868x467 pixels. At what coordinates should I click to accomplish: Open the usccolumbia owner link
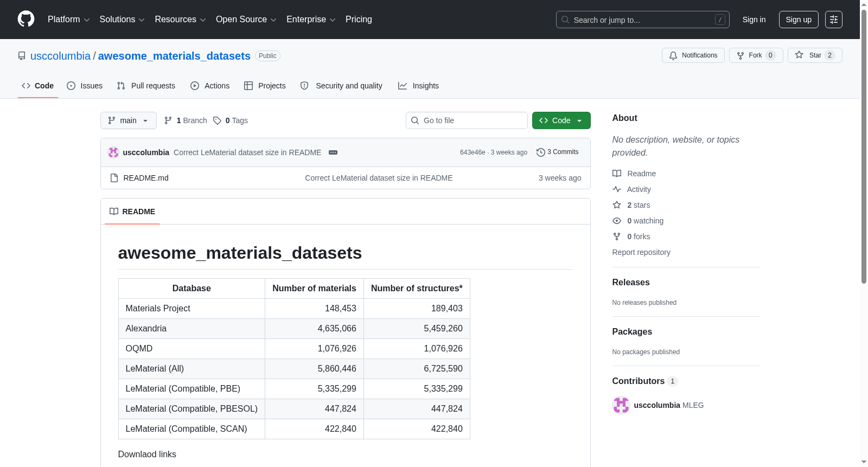60,56
